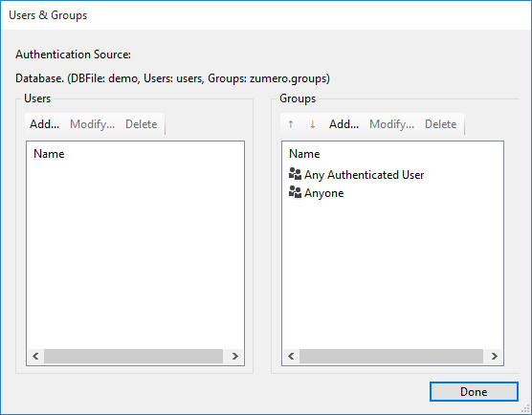
Task: Click right scroll arrow in Users list
Action: coord(234,356)
